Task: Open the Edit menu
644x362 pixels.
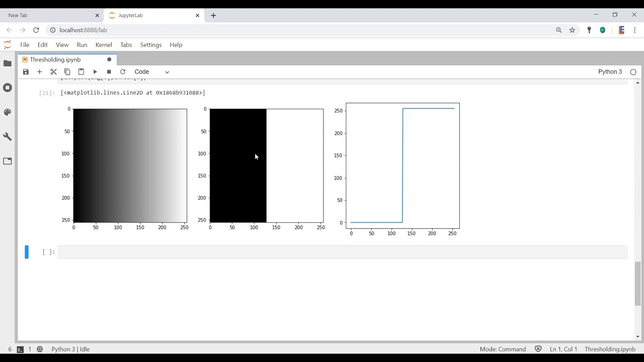Action: [x=43, y=45]
